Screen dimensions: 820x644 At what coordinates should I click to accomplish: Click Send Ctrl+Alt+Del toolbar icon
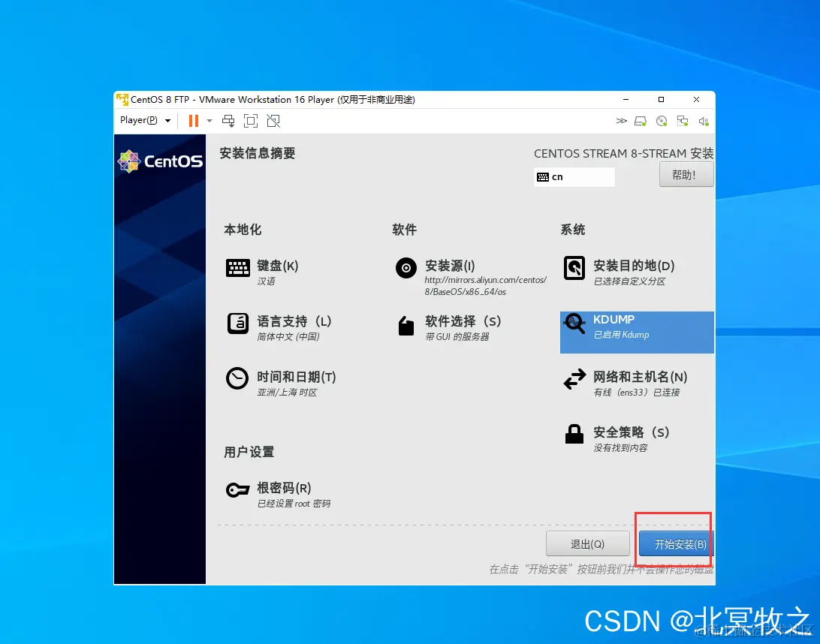(x=228, y=121)
